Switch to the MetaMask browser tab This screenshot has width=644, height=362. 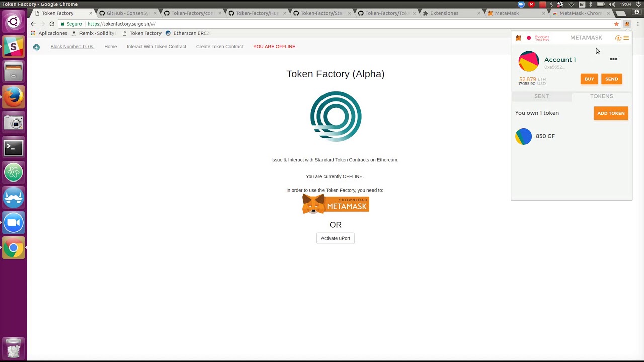pyautogui.click(x=516, y=13)
